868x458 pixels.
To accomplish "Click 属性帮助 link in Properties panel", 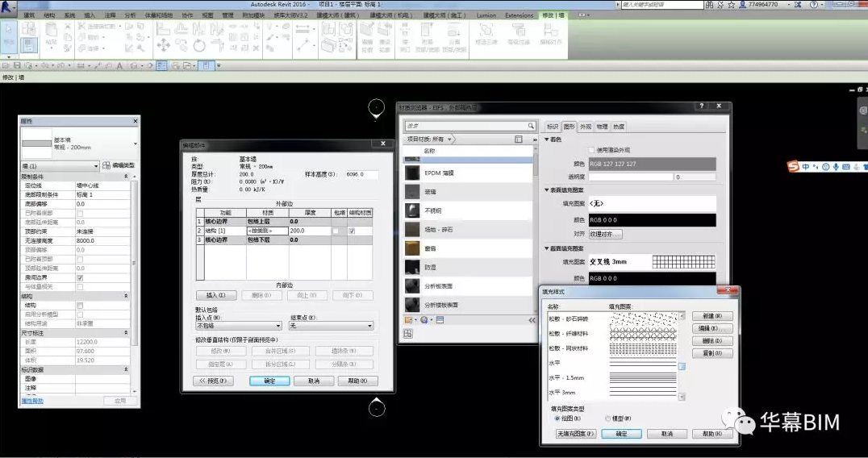I will pyautogui.click(x=32, y=401).
